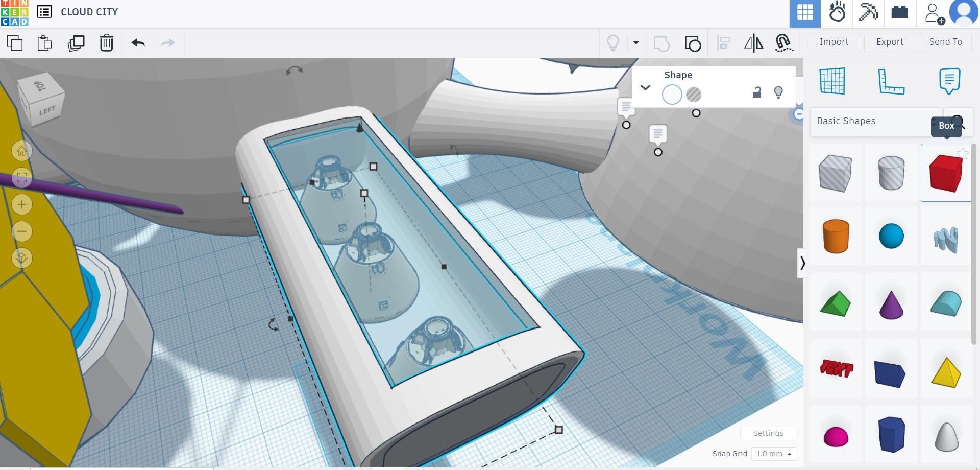The image size is (980, 470).
Task: Open the Snap Grid 1.0 mm dropdown
Action: tap(774, 454)
